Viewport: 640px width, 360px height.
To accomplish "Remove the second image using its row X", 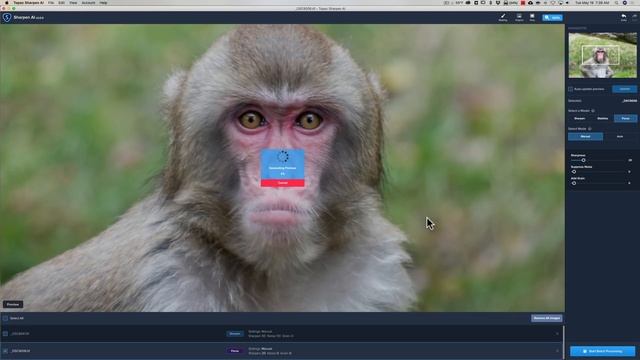I will (557, 351).
